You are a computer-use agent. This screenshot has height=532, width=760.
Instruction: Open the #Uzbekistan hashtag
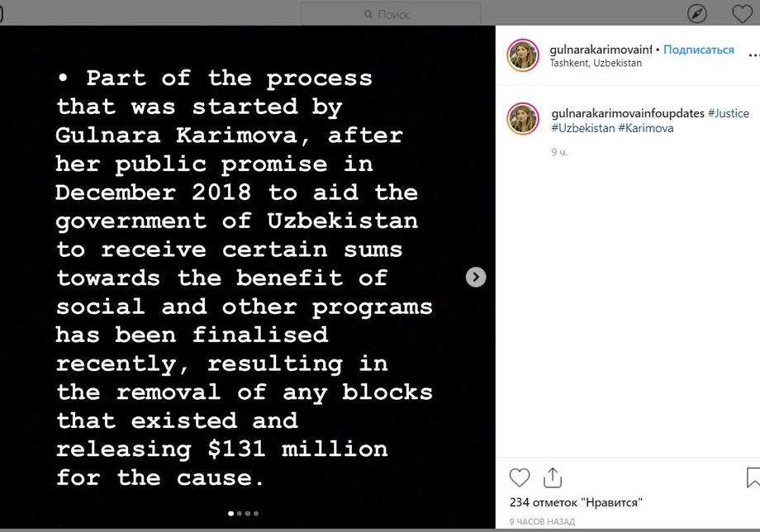point(582,128)
